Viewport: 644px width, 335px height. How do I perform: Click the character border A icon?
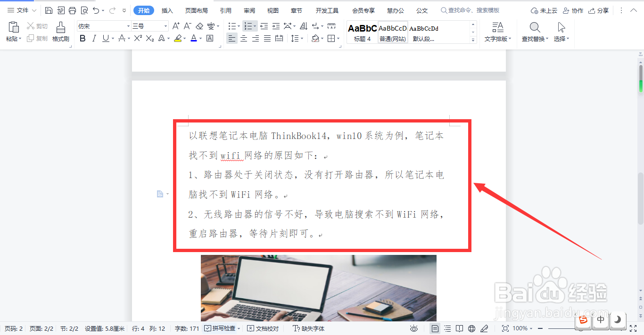[210, 38]
